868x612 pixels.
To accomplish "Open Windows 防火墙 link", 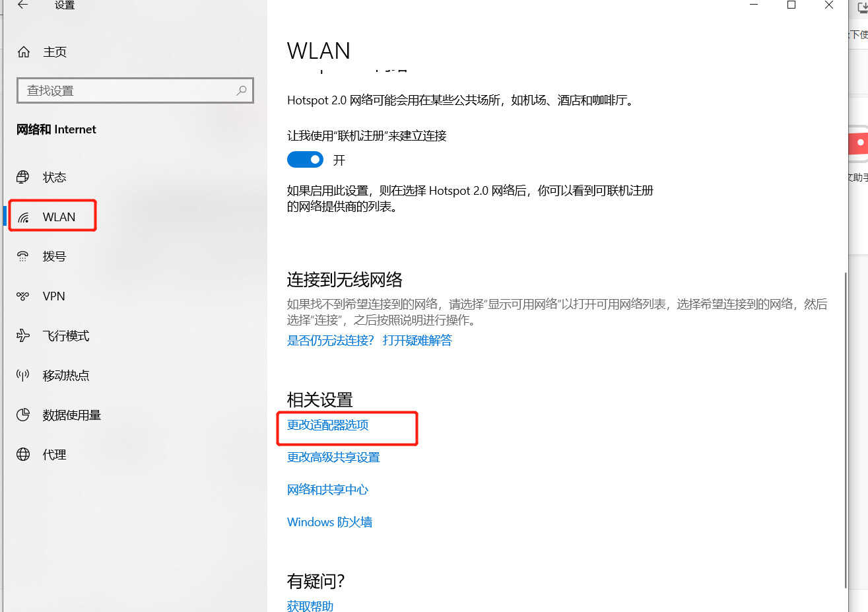I will tap(329, 522).
